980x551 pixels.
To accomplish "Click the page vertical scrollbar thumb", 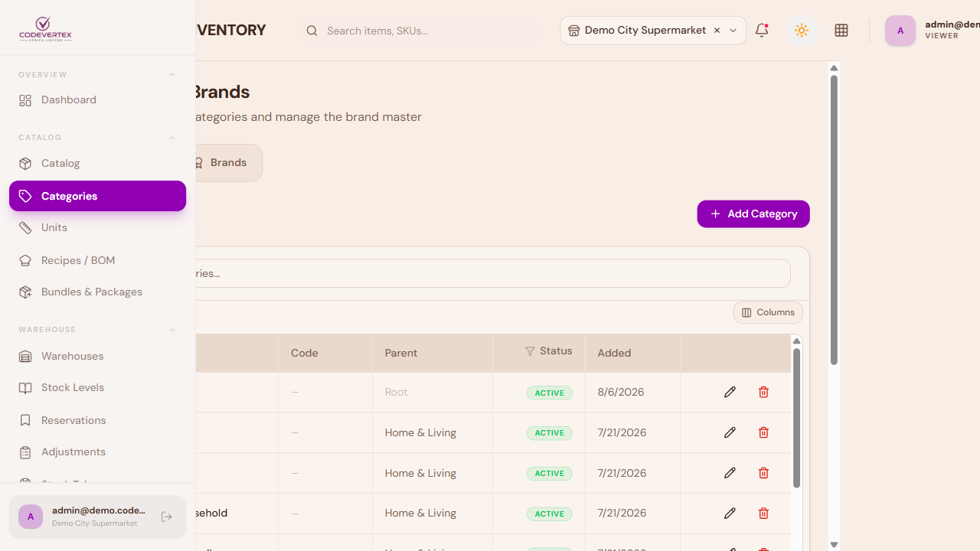I will 834,220.
